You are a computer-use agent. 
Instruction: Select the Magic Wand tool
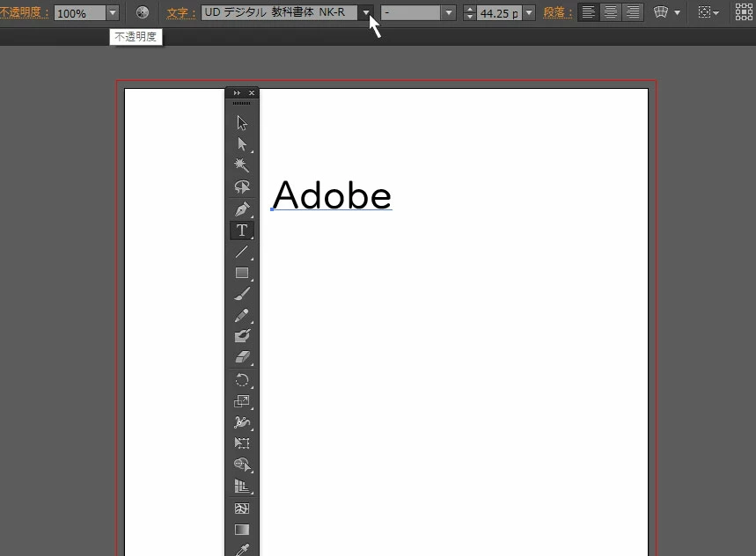click(x=242, y=165)
